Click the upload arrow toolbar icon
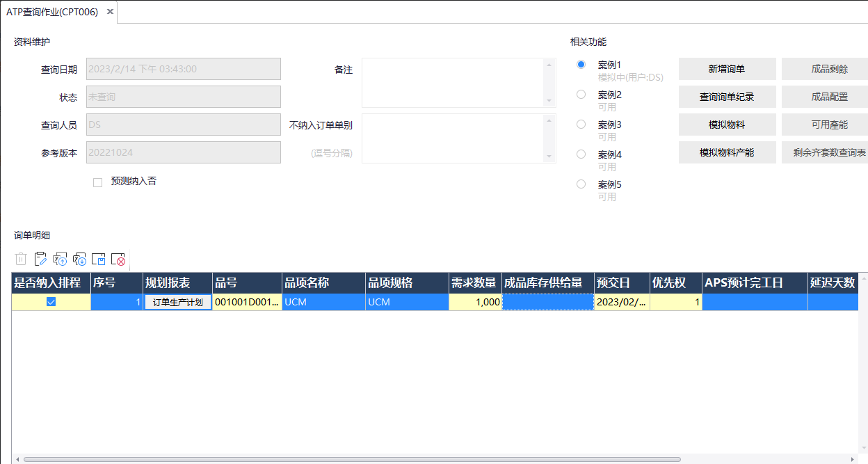 60,259
